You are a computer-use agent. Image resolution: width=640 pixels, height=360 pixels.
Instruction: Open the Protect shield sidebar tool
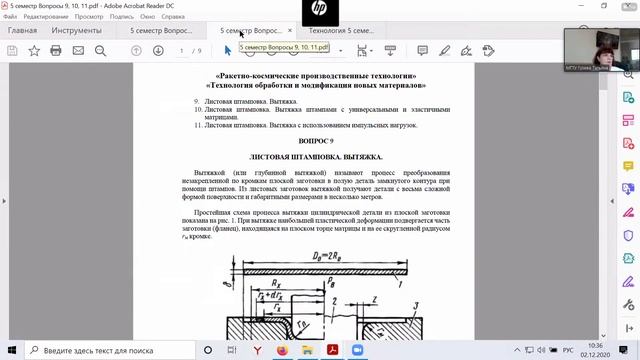(628, 236)
